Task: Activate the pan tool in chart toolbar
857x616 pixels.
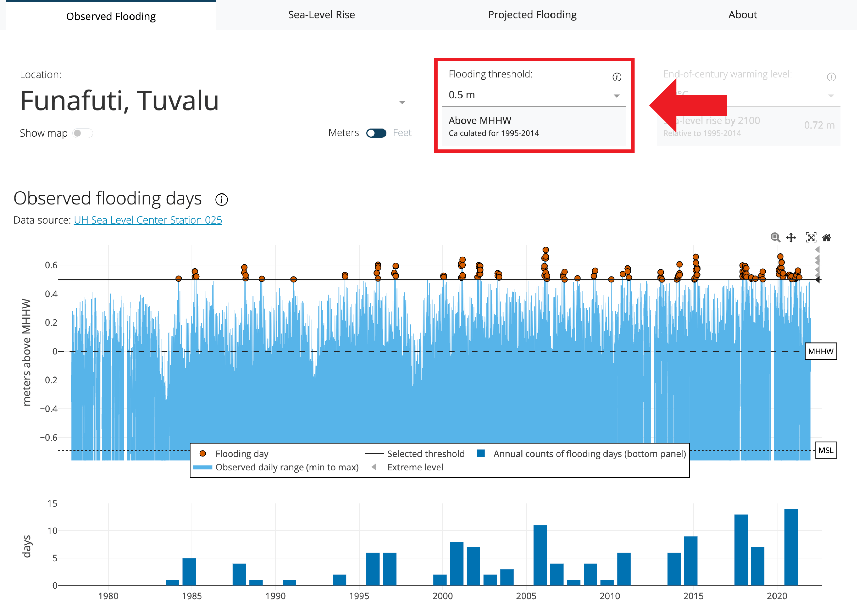Action: 791,238
